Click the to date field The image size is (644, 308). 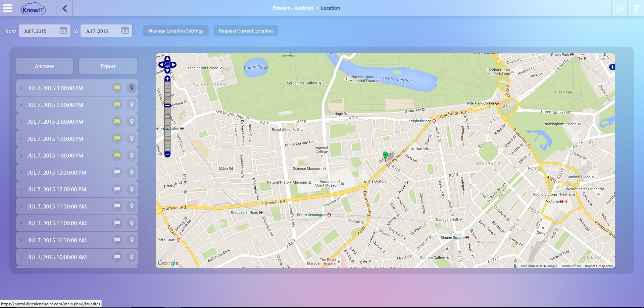click(106, 31)
